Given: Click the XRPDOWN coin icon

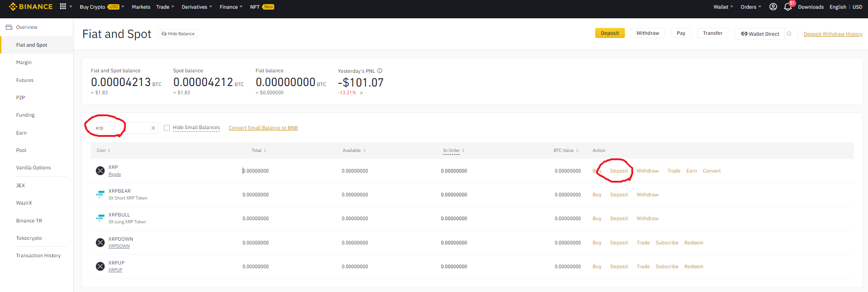Looking at the screenshot, I should (x=100, y=243).
